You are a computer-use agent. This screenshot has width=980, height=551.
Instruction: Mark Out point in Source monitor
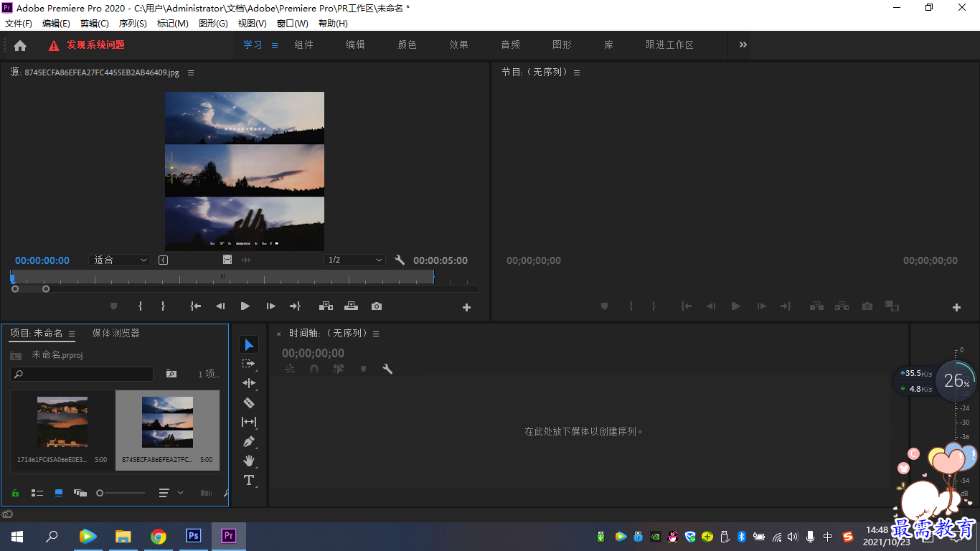[163, 306]
